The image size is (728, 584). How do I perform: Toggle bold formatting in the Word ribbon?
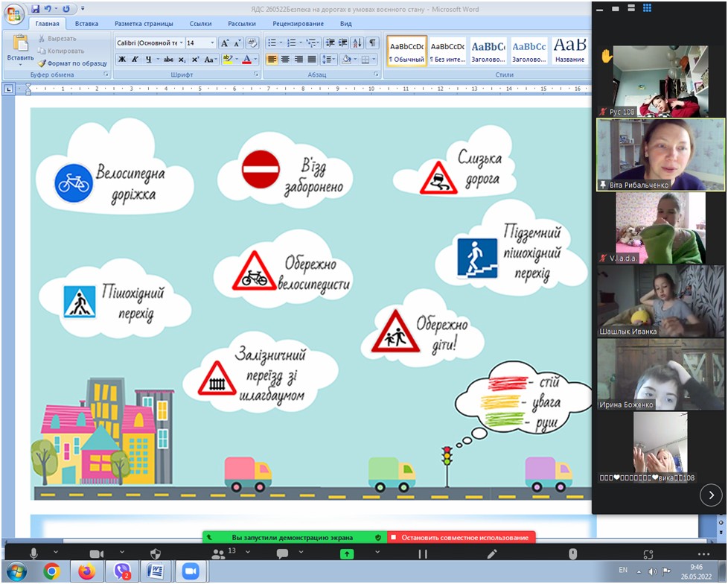[123, 60]
